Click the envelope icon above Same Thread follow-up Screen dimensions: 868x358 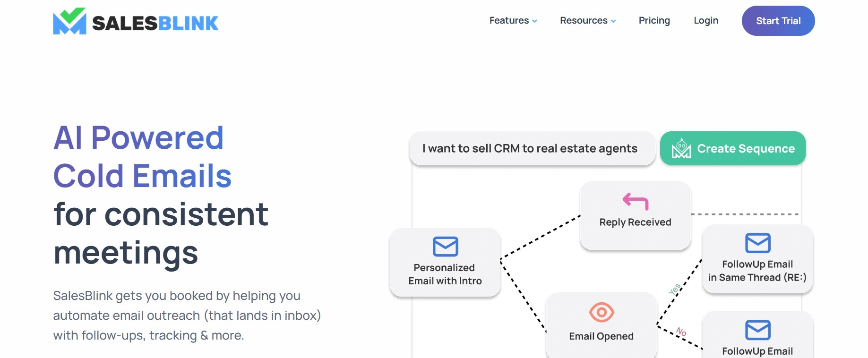point(758,243)
